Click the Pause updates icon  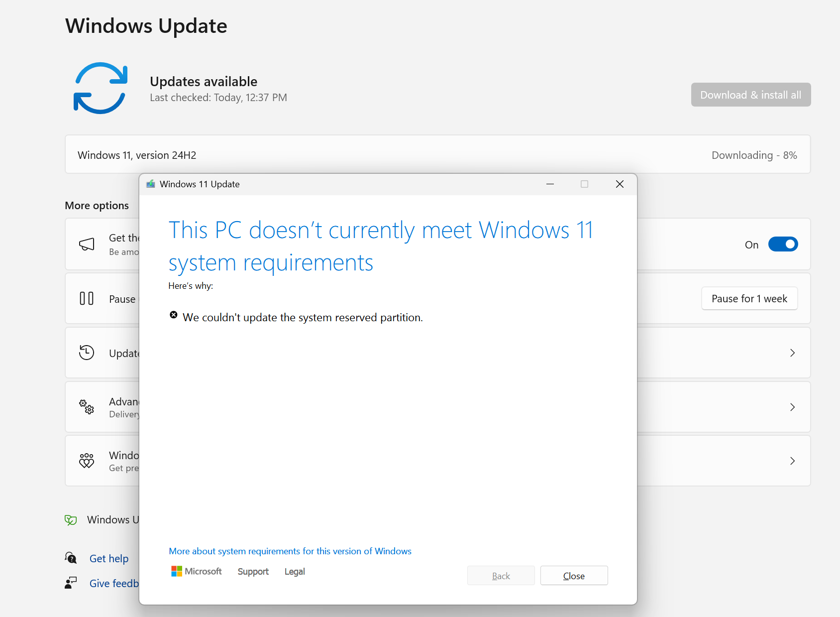point(86,298)
